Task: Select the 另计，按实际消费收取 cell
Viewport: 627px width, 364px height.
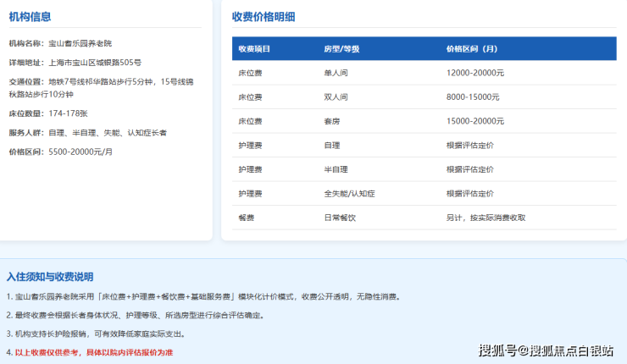Action: [x=486, y=218]
